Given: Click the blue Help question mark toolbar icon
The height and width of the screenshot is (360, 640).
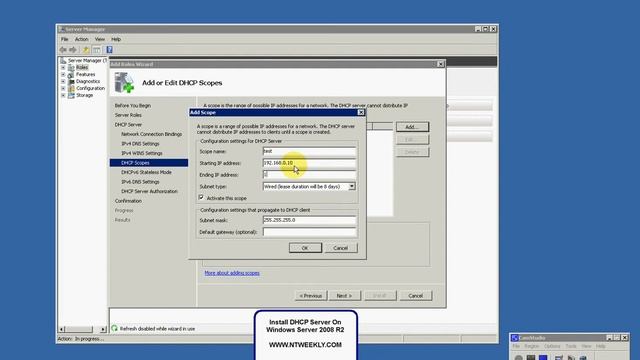Looking at the screenshot, I should pos(109,50).
